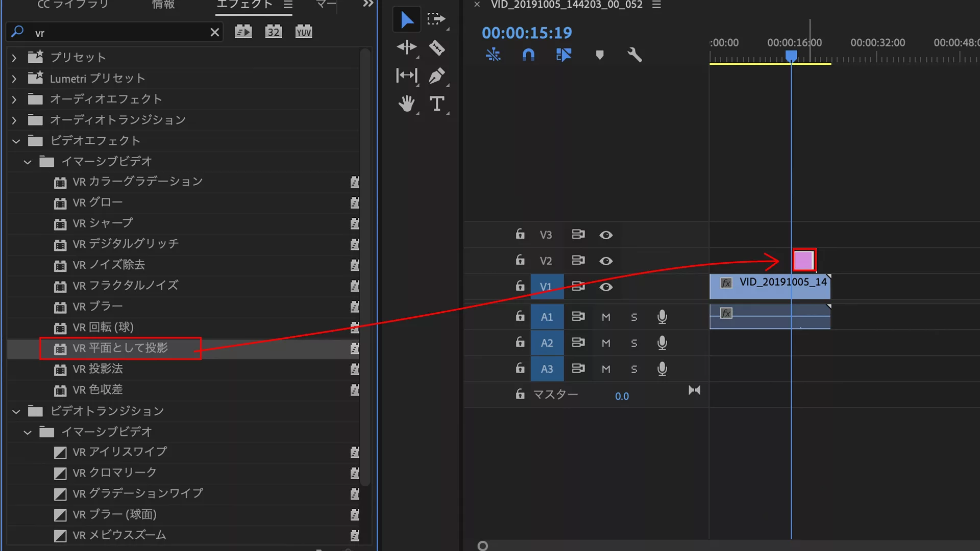Add a marker in timeline
980x551 pixels.
[x=600, y=55]
